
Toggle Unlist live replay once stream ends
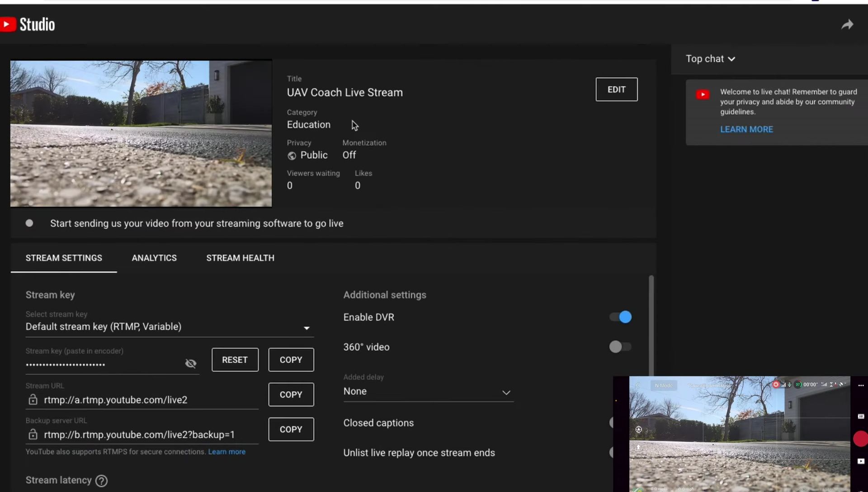click(611, 453)
